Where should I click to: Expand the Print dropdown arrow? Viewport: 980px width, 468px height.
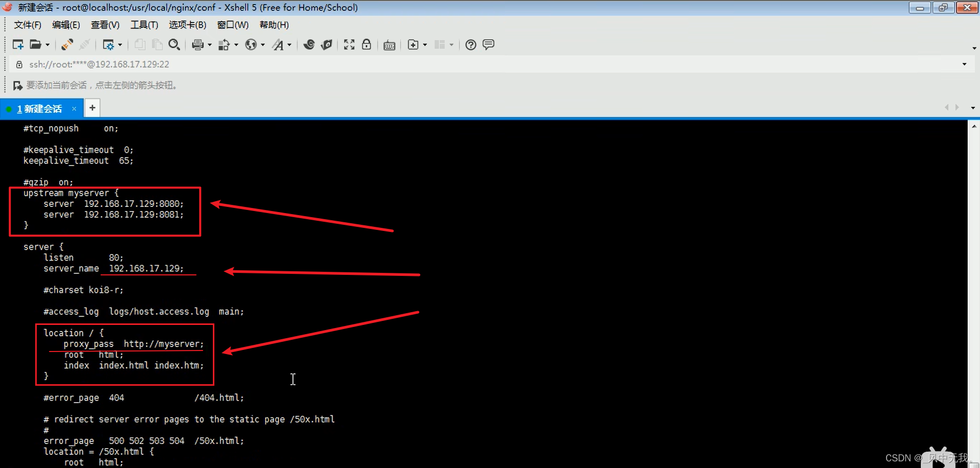210,45
